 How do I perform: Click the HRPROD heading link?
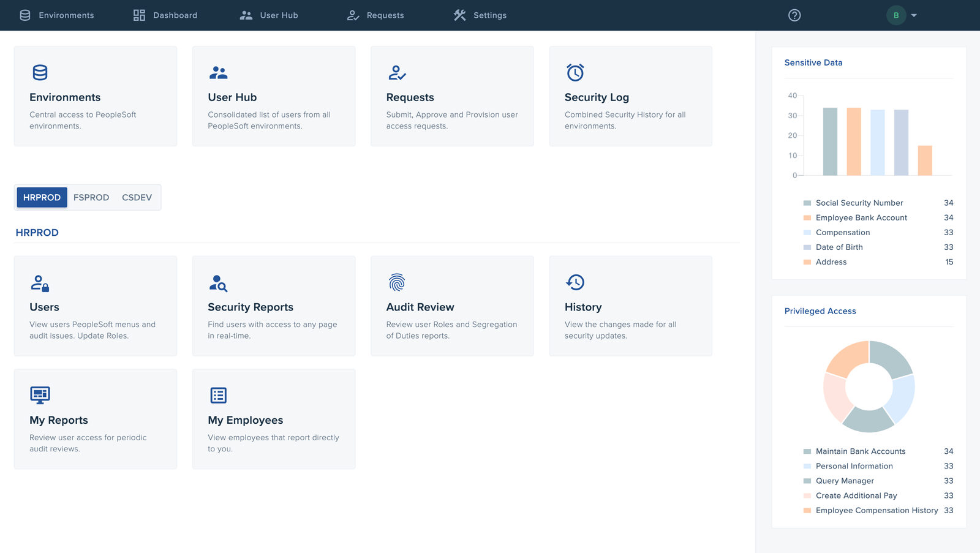point(37,232)
